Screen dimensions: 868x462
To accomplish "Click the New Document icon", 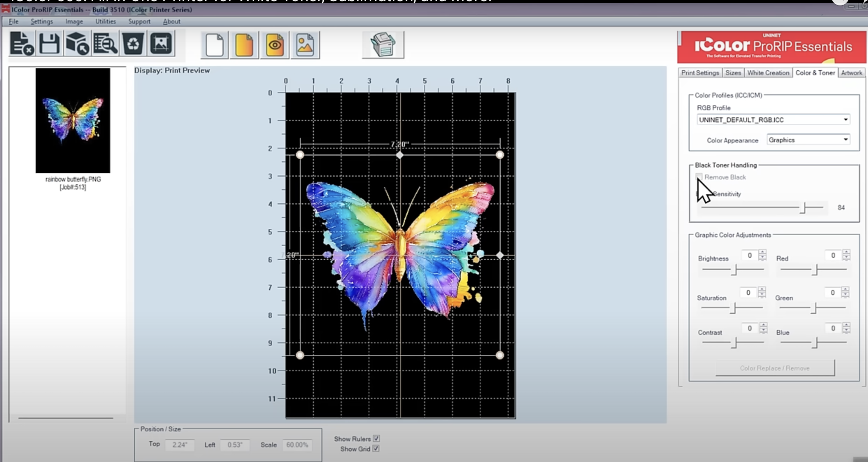I will pos(215,44).
